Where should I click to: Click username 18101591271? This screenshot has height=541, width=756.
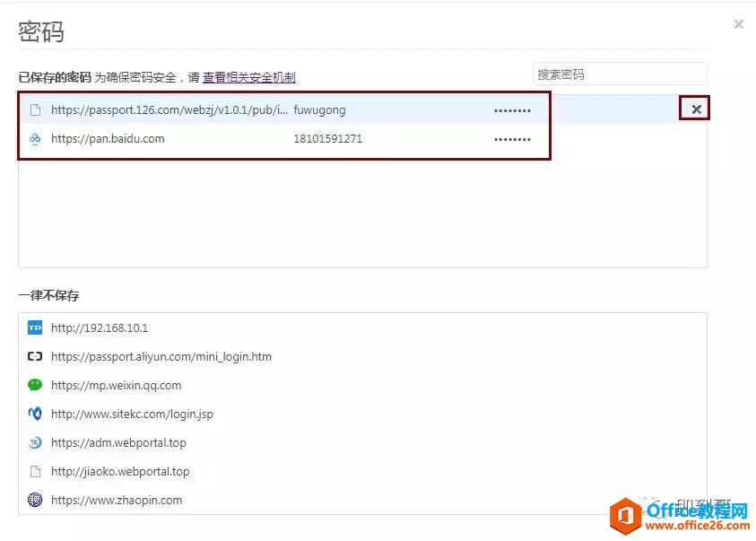coord(328,139)
